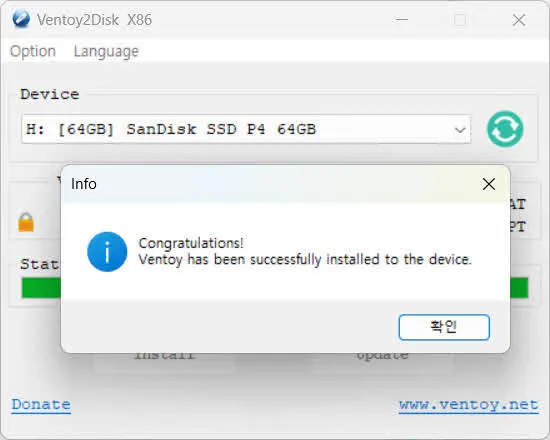Open the Option menu
Viewport: 550px width, 440px height.
click(33, 51)
